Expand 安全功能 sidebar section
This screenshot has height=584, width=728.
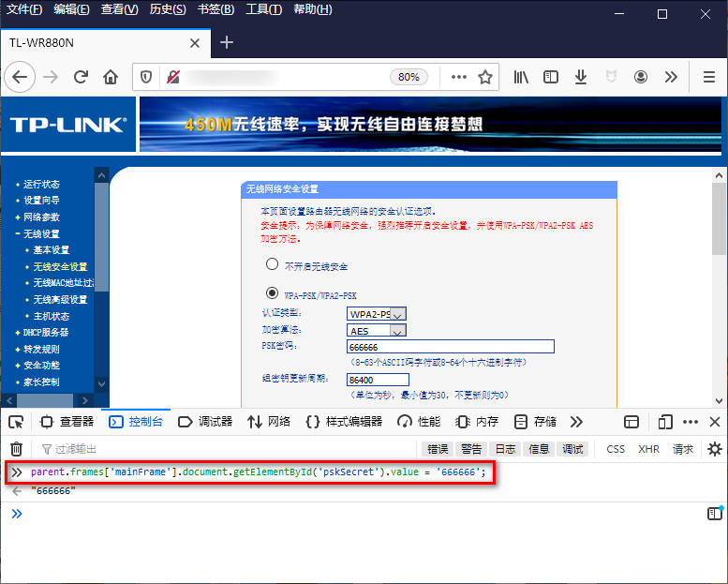(41, 366)
